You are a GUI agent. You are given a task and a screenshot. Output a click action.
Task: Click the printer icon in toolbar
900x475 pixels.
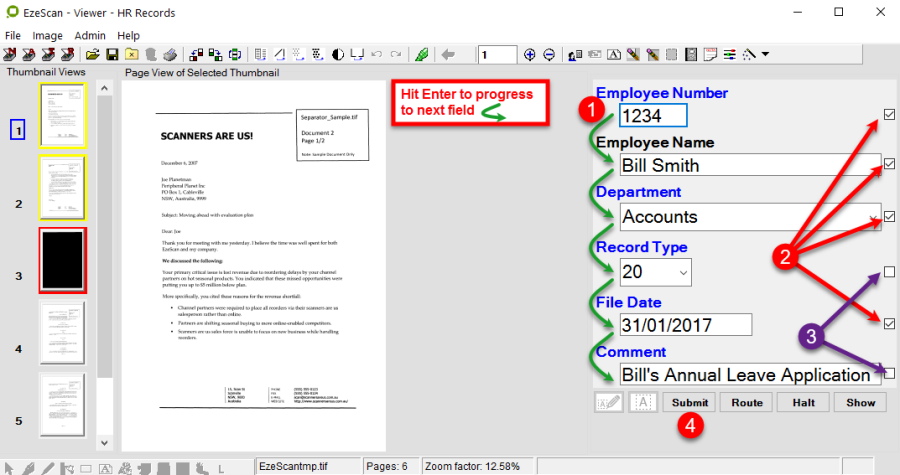(170, 54)
